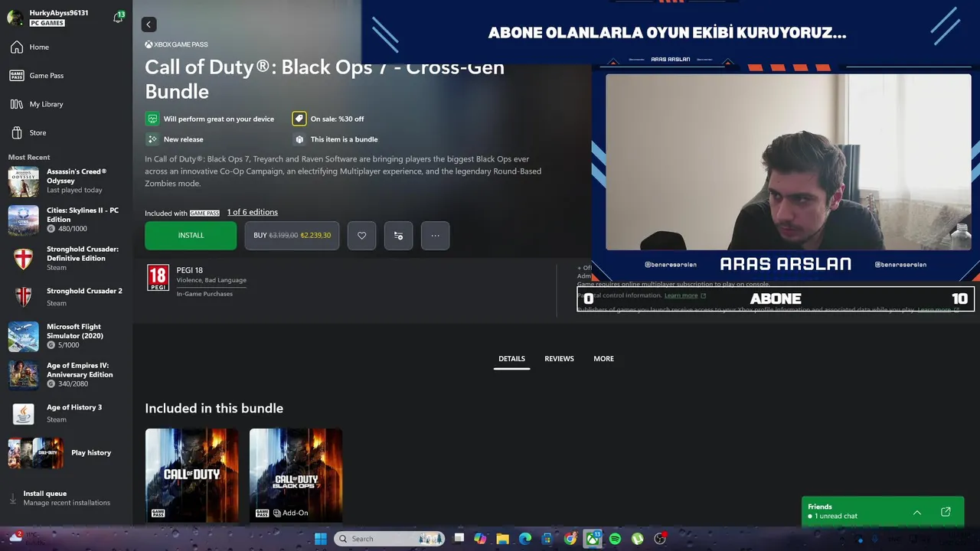
Task: Open Play history
Action: click(x=66, y=453)
